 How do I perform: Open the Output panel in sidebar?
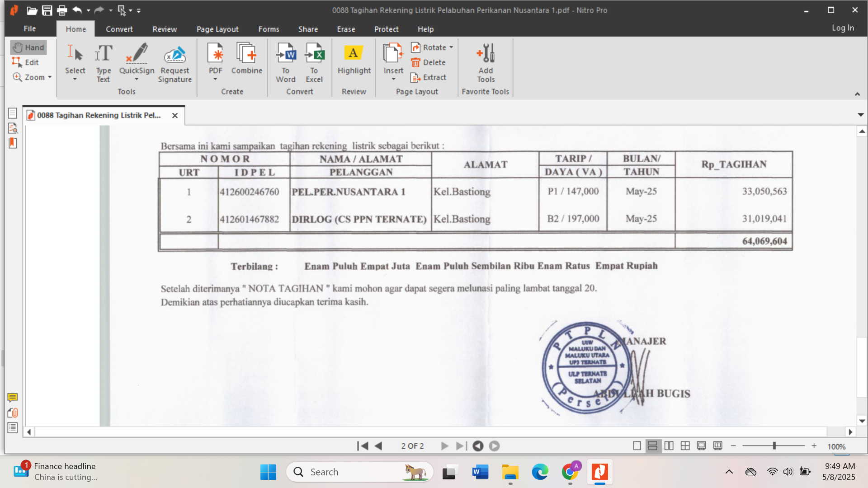tap(13, 427)
